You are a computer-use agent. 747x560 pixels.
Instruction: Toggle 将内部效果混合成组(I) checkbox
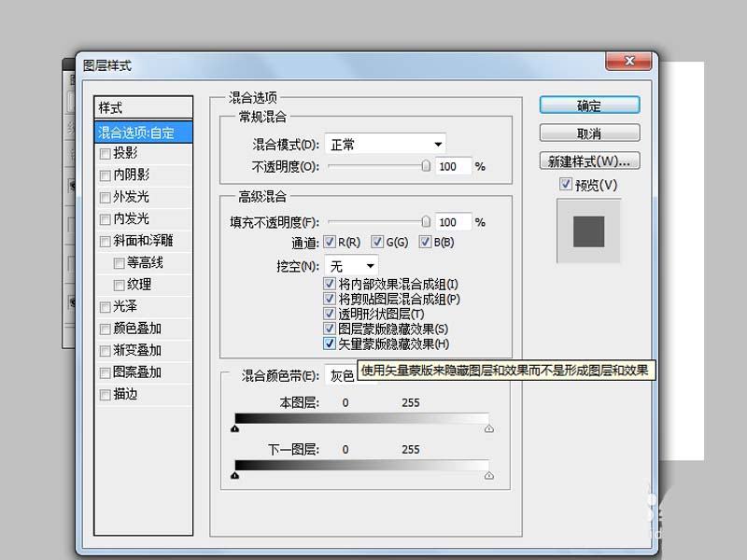coord(330,284)
